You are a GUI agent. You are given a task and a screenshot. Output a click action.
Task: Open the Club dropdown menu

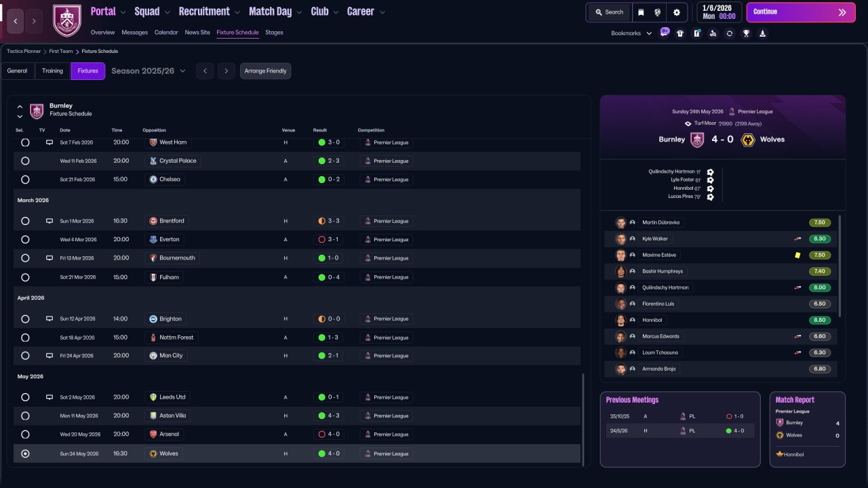click(325, 12)
